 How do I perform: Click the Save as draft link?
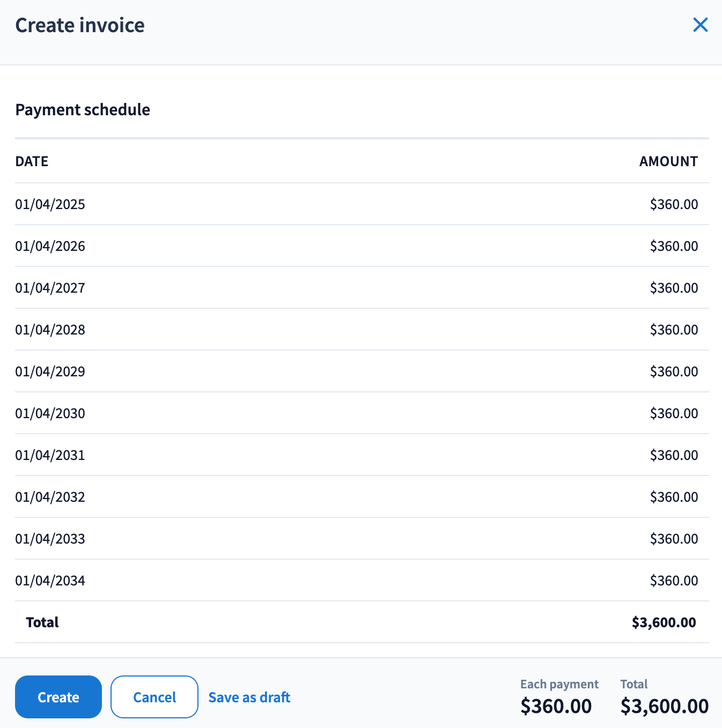[x=249, y=697]
